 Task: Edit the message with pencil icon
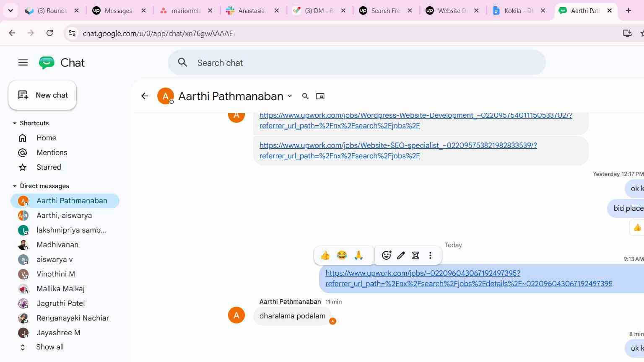point(401,255)
